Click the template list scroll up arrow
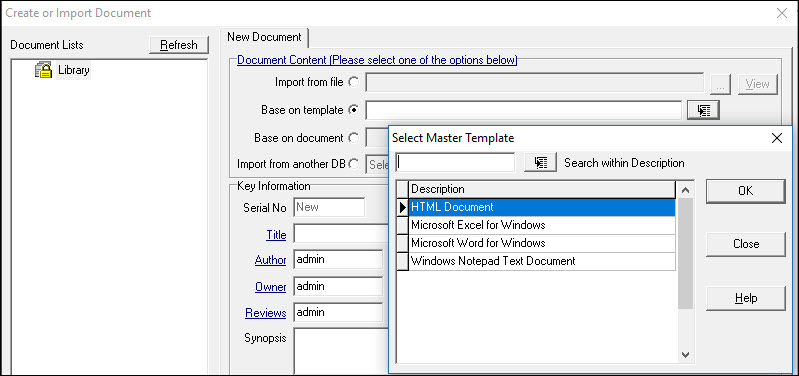This screenshot has height=376, width=799. coord(685,190)
